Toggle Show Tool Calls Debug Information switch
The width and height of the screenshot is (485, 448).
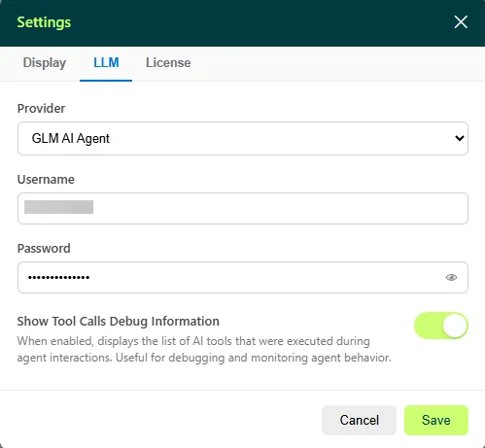(441, 326)
